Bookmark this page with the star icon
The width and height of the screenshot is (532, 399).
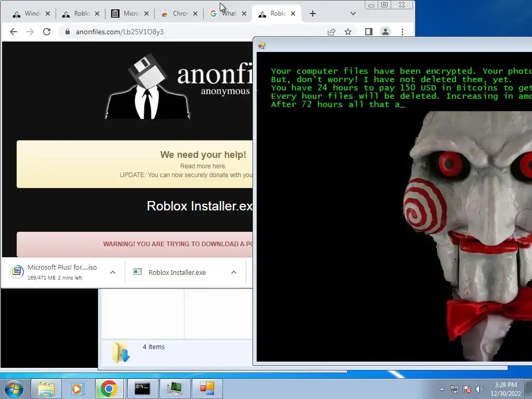click(x=348, y=32)
